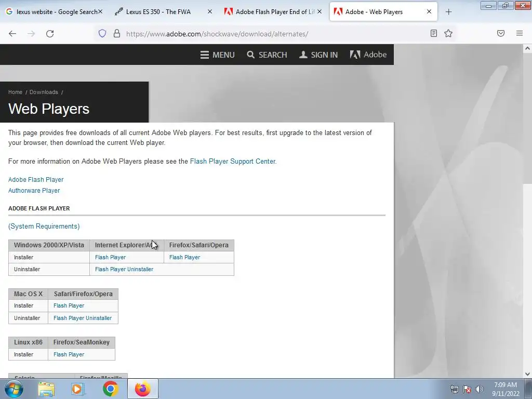Click SIGN IN on Adobe header
The height and width of the screenshot is (399, 532).
tap(318, 55)
